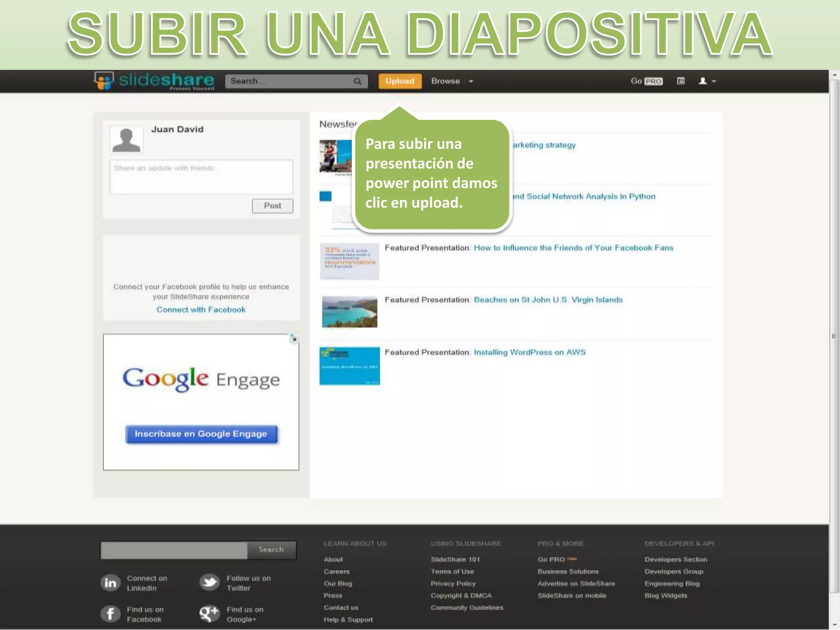Click the SlideShare logo
The height and width of the screenshot is (630, 840).
coord(154,81)
